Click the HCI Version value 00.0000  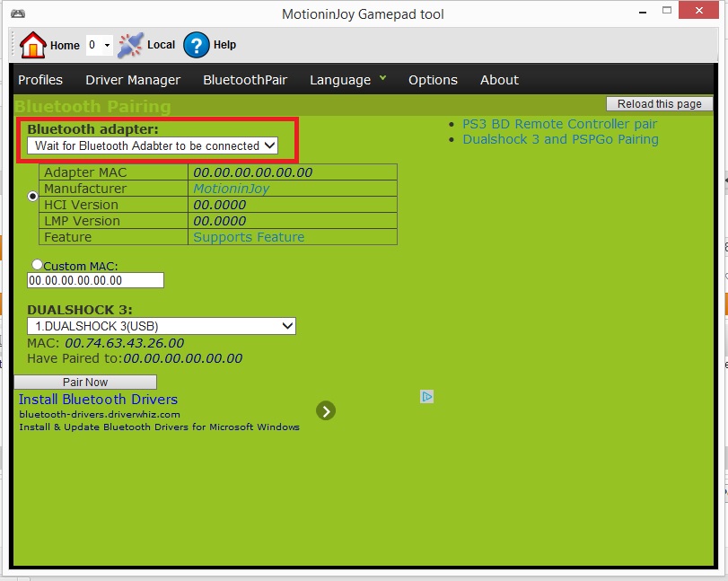pos(220,205)
